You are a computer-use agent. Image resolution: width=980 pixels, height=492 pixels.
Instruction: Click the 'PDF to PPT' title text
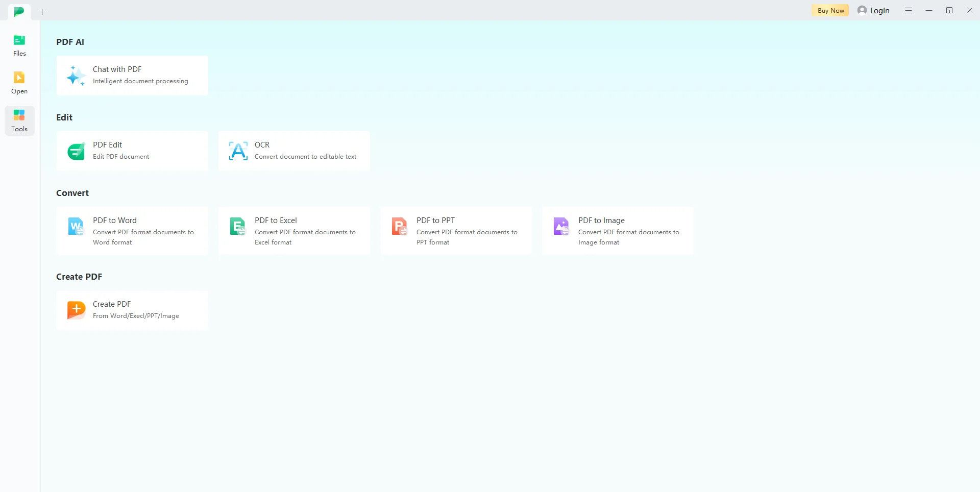tap(435, 220)
